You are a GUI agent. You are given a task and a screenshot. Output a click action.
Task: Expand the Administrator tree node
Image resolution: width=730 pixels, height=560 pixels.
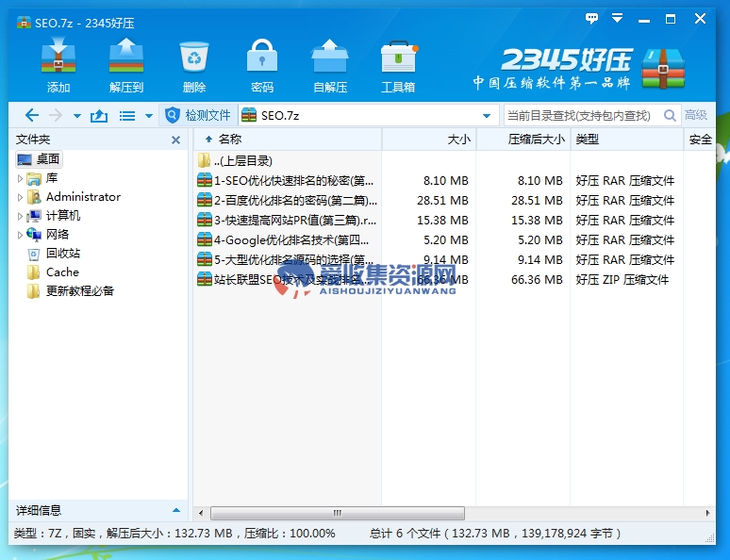pyautogui.click(x=20, y=197)
